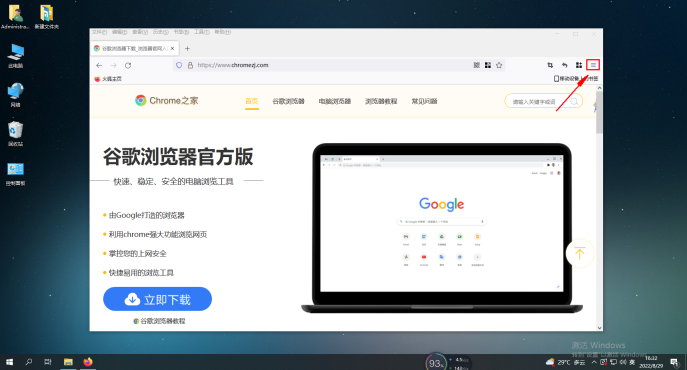This screenshot has width=687, height=370.
Task: Open the 文件 menu
Action: pyautogui.click(x=99, y=32)
